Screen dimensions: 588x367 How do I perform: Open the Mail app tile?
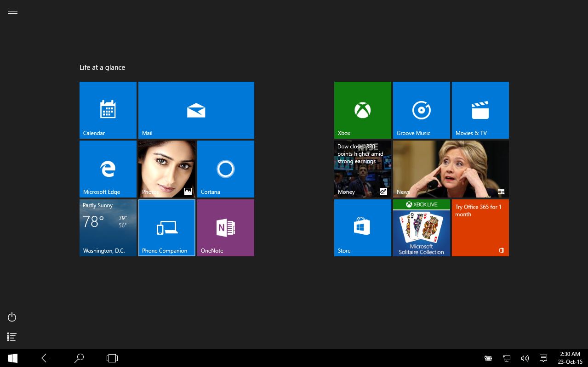[x=196, y=110]
